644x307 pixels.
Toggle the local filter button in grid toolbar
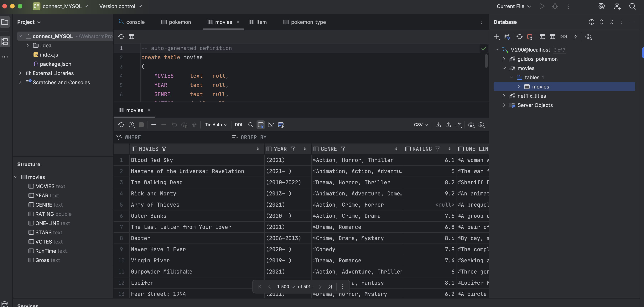(x=261, y=125)
